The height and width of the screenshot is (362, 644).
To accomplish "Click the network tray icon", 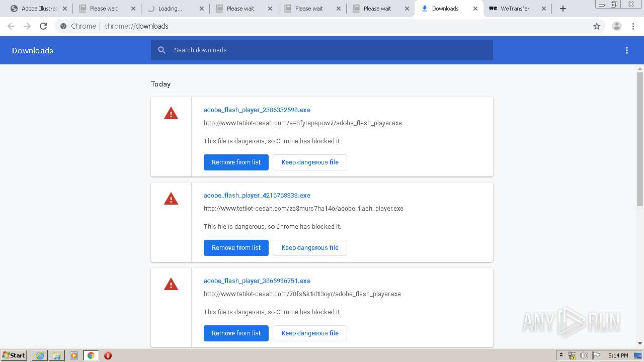I will tap(572, 355).
